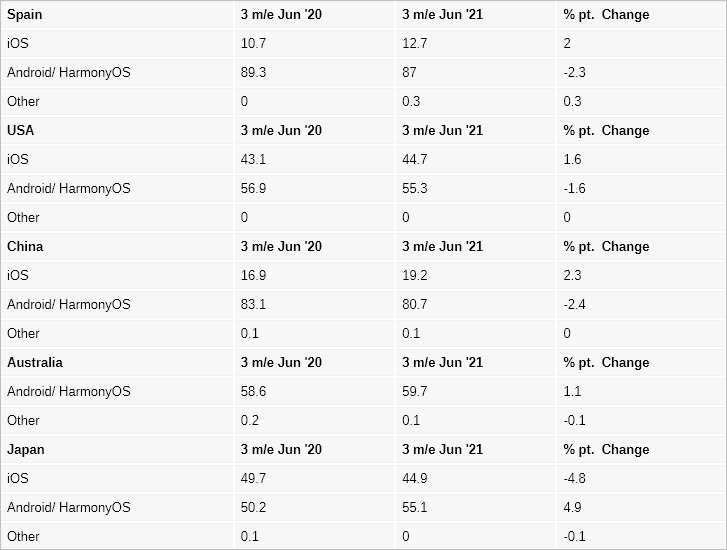The image size is (727, 550).
Task: Click Japan's iOS value 49.7
Action: coord(252,479)
